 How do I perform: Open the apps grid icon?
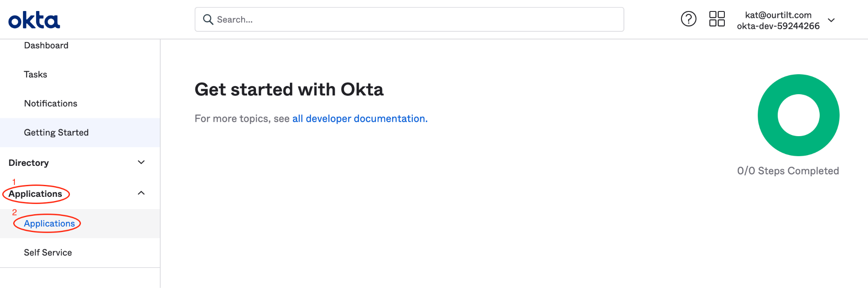[x=717, y=19]
